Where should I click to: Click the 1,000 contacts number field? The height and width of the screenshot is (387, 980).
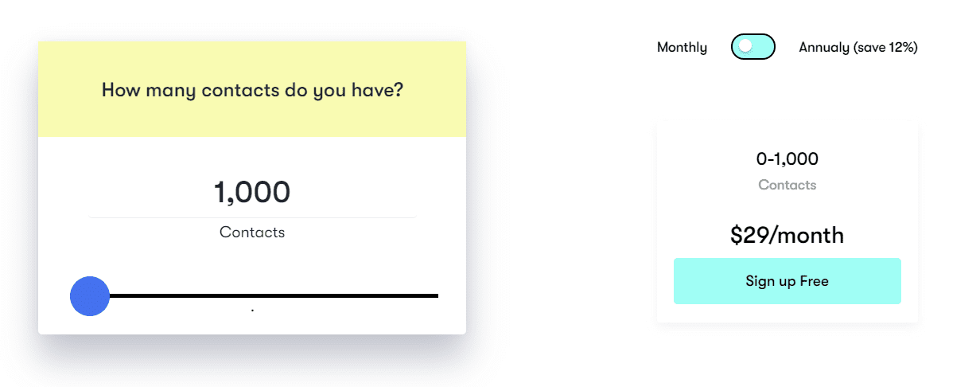coord(252,192)
